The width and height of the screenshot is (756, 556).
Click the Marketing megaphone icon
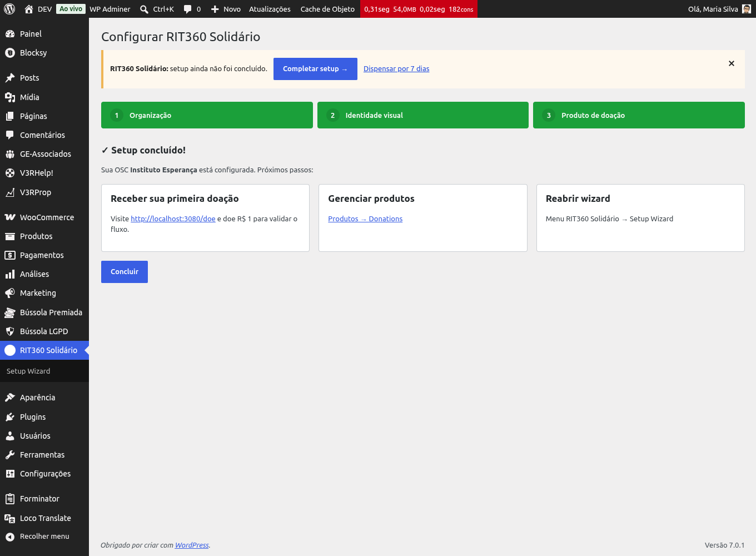10,293
